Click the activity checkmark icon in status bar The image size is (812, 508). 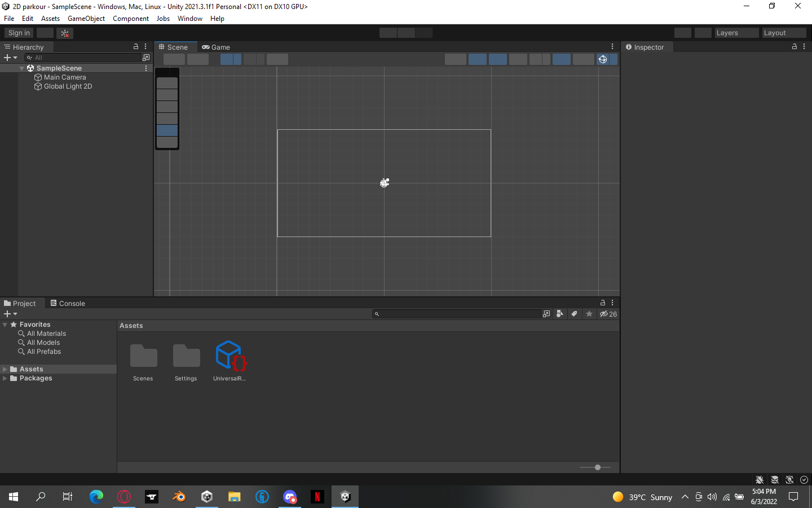point(804,480)
